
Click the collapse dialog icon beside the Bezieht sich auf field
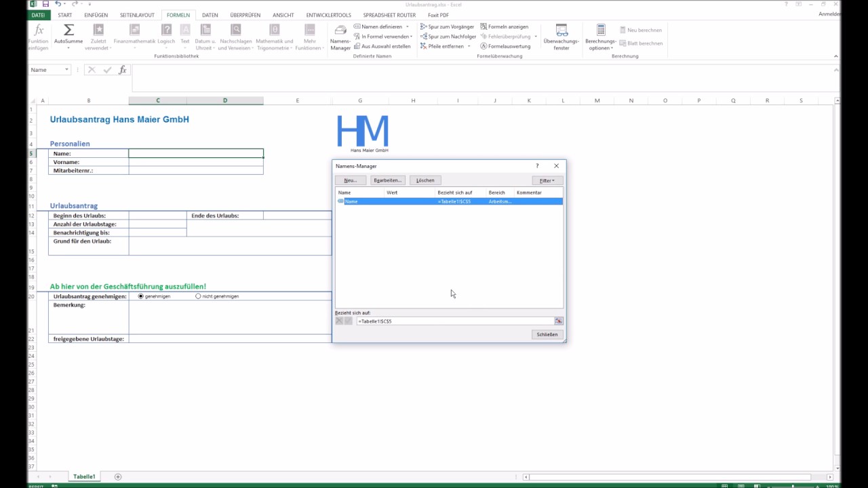559,321
